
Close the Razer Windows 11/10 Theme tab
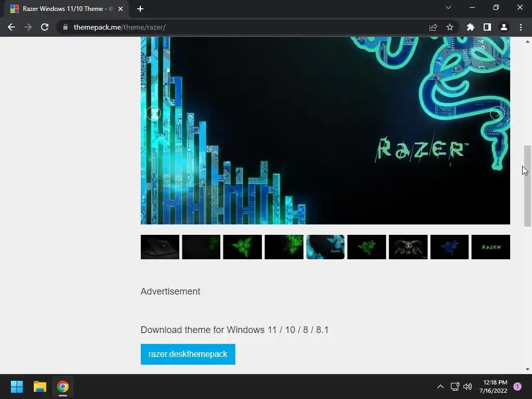click(121, 9)
